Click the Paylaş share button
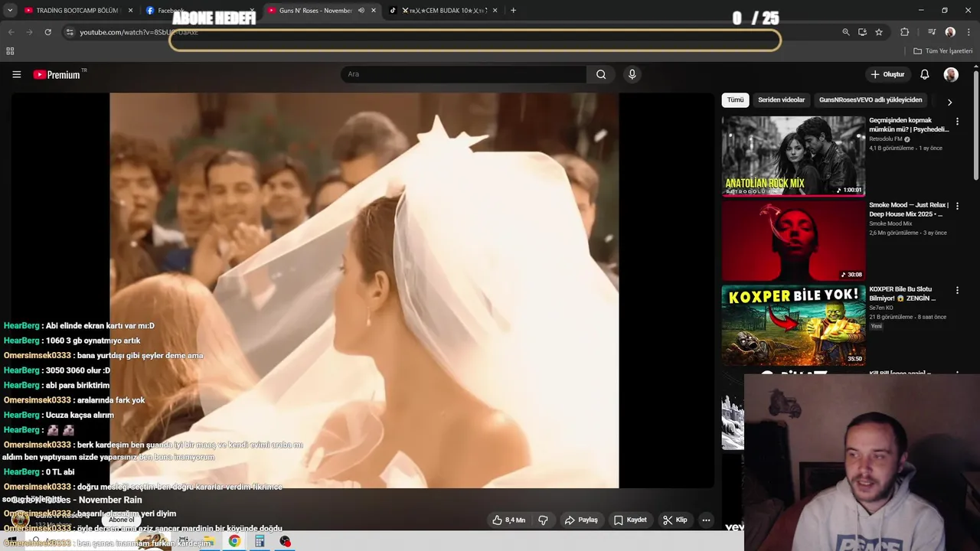The height and width of the screenshot is (551, 980). tap(581, 520)
